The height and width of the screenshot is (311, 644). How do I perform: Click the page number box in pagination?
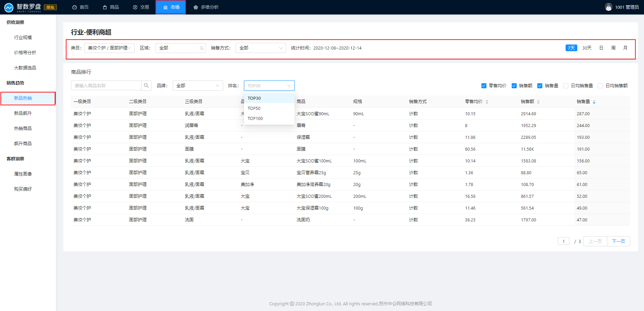coord(563,241)
